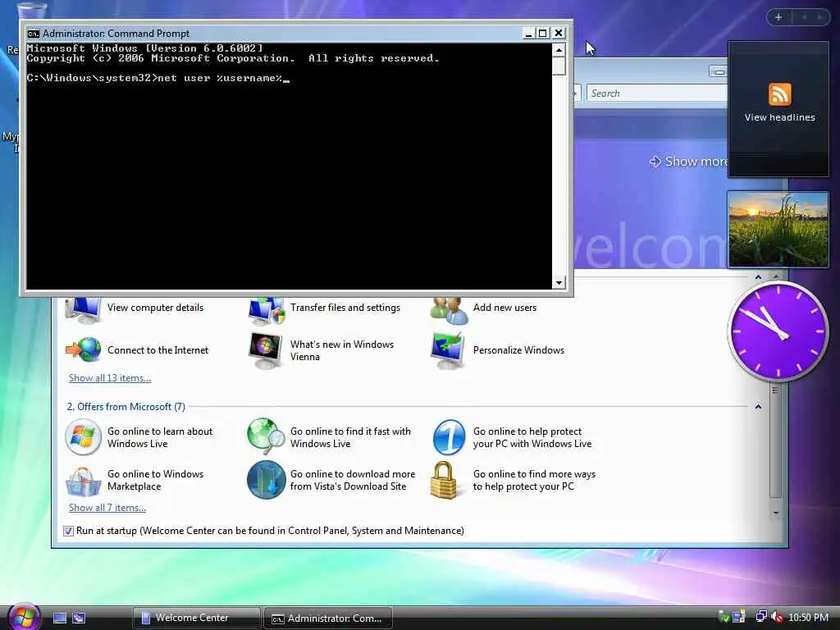Open View computer details icon

[x=83, y=309]
